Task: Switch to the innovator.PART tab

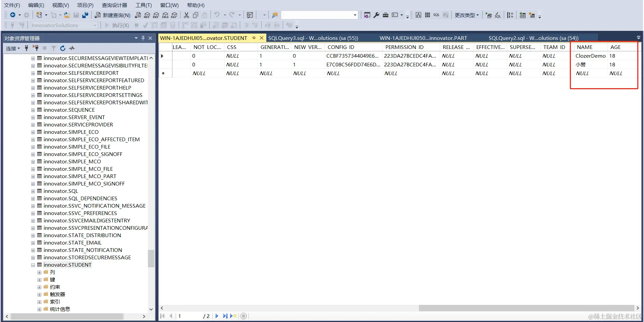Action: 423,38
